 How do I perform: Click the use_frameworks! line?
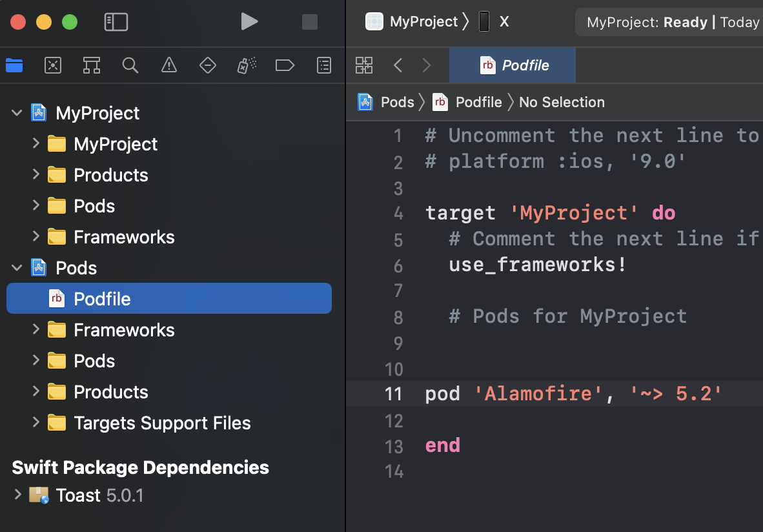[538, 265]
